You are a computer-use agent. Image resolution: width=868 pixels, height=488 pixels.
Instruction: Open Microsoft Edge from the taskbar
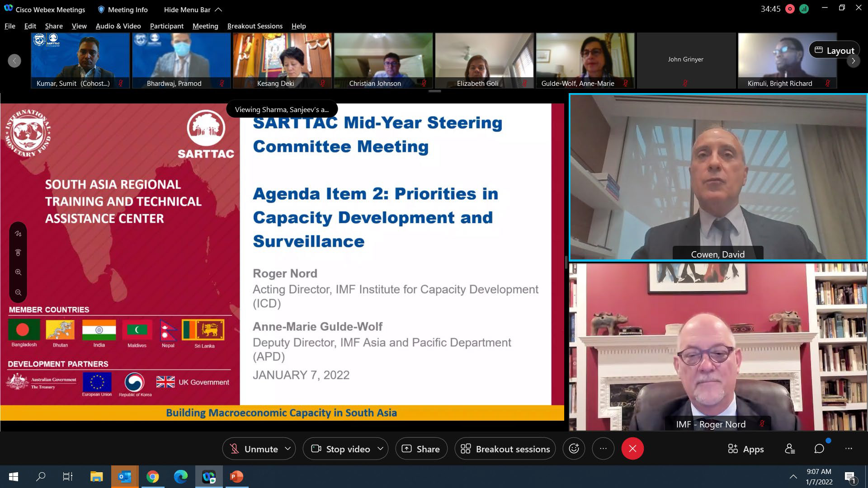tap(181, 477)
